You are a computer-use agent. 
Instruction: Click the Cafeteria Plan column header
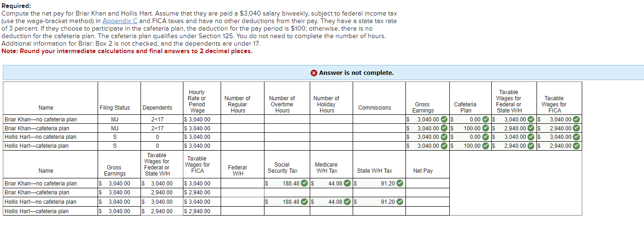pyautogui.click(x=465, y=108)
